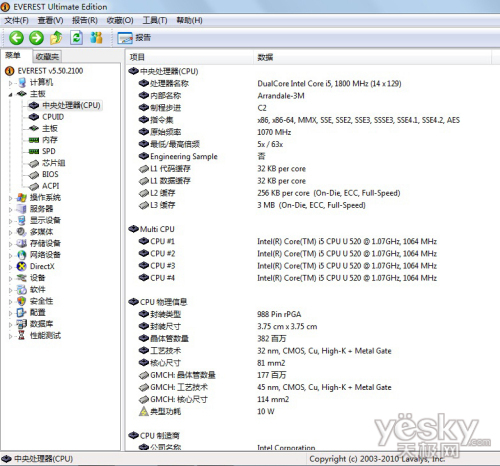
Task: Select the 配置 configuration icon in tree
Action: pyautogui.click(x=22, y=312)
